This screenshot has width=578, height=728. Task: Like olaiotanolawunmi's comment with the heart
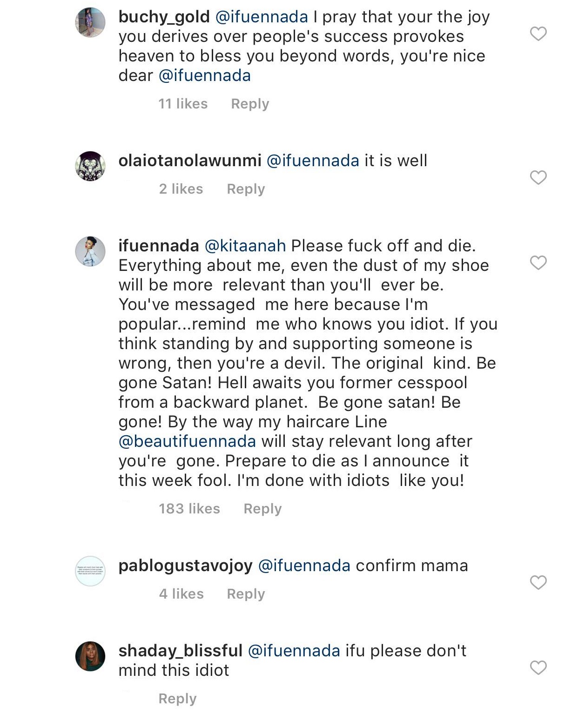tap(538, 177)
